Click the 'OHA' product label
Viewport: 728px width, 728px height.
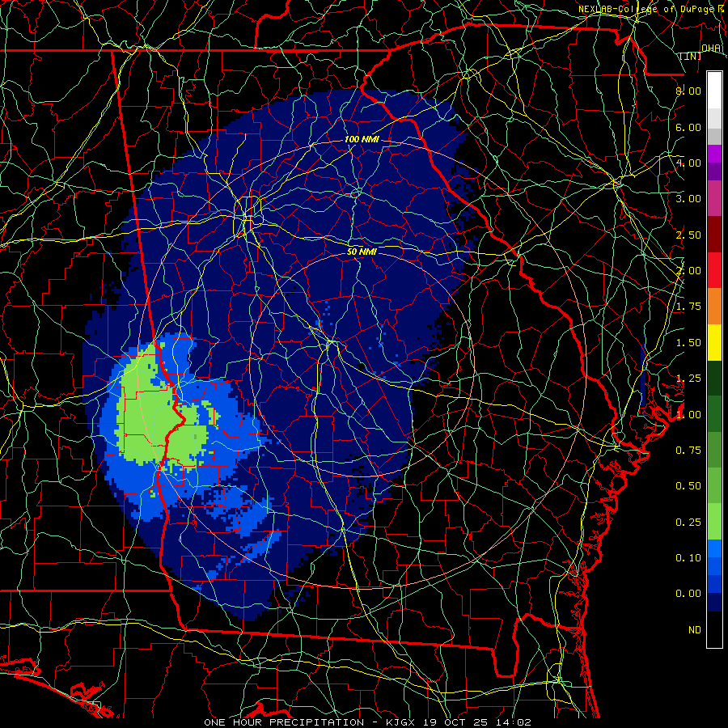(x=711, y=48)
